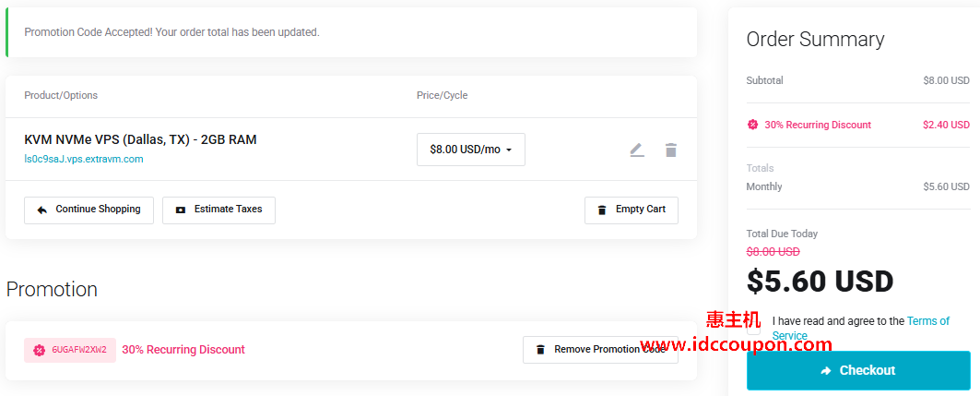
Task: Click the Promotion Code Accepted alert message
Action: pos(171,32)
